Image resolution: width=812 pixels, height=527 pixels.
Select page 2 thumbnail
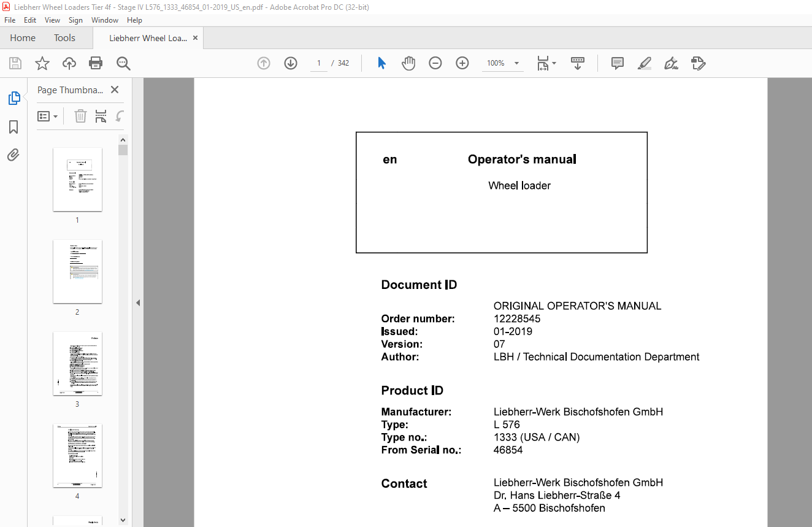(77, 271)
